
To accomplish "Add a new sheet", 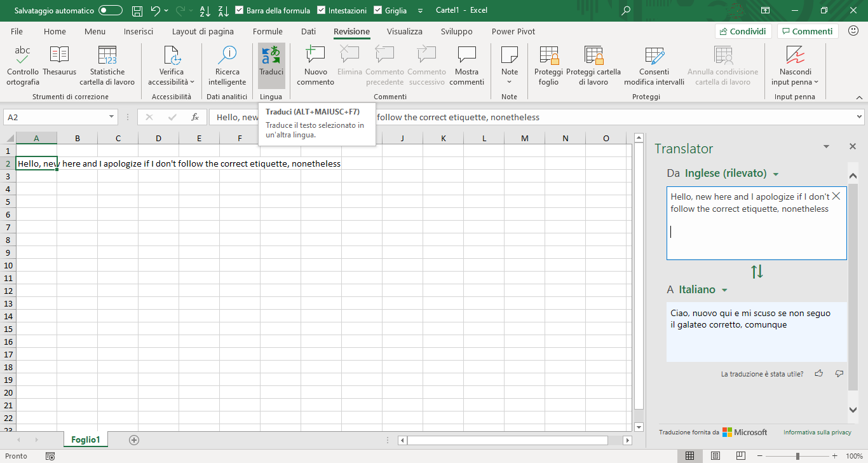I will coord(133,439).
